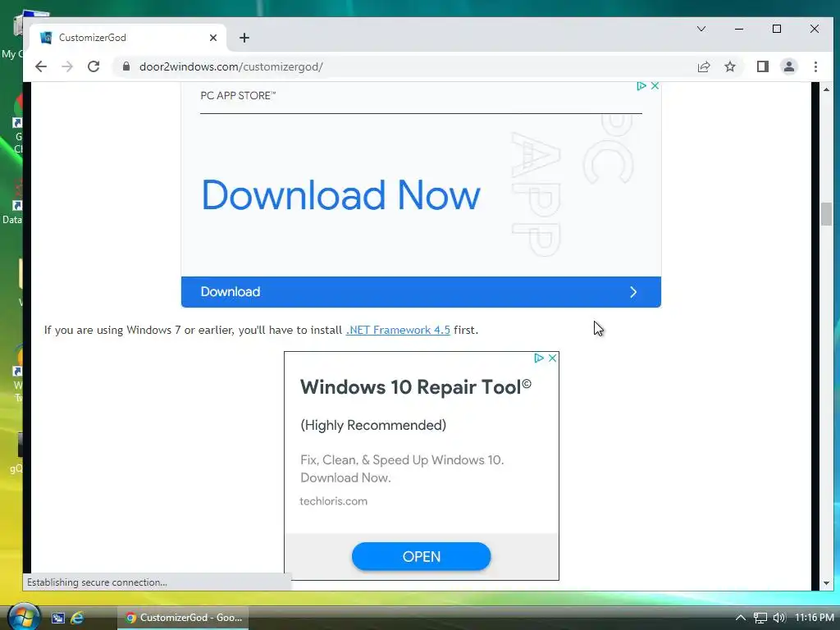Click PC APP STORE ad title
Image resolution: width=840 pixels, height=630 pixels.
tap(238, 95)
